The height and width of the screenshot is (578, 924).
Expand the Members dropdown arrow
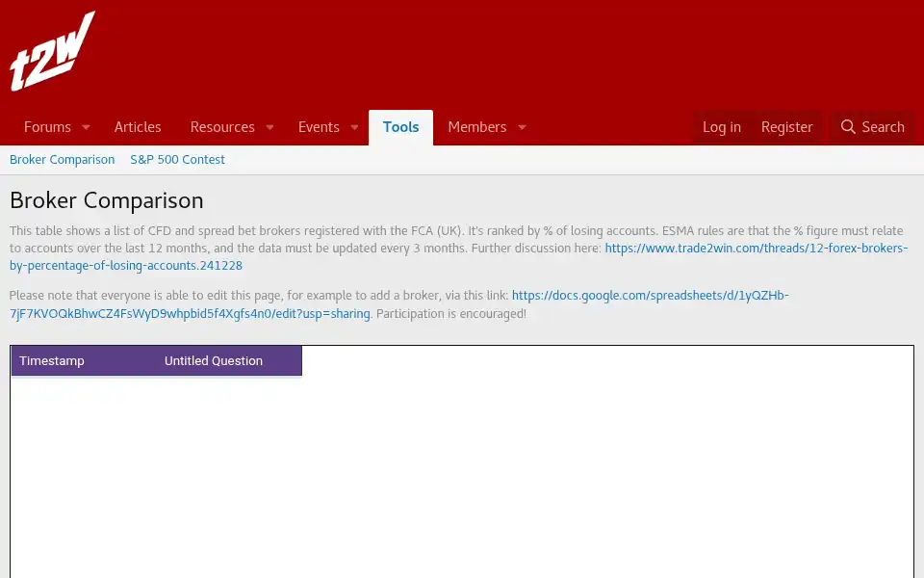(522, 127)
